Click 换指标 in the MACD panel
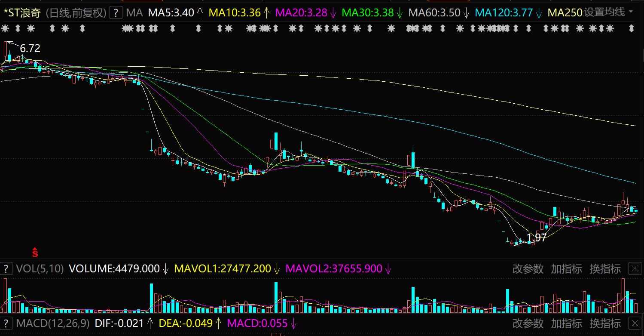The height and width of the screenshot is (336, 644). tap(605, 323)
